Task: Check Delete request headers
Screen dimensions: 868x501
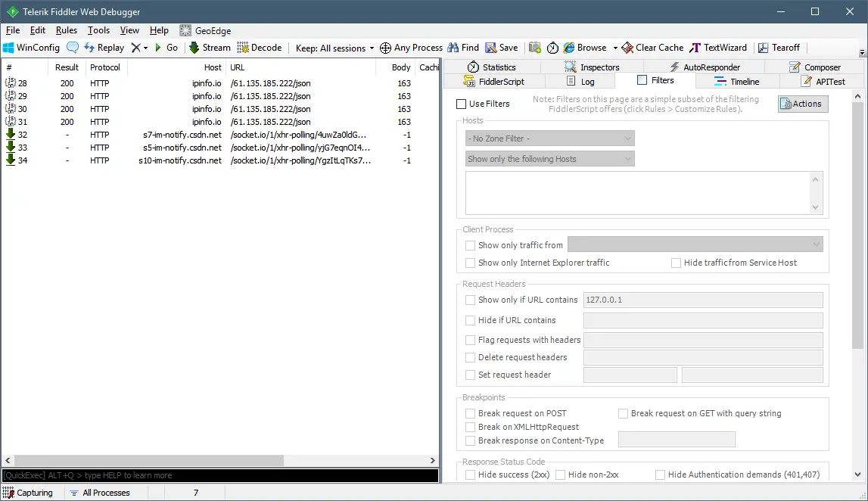Action: (x=470, y=358)
